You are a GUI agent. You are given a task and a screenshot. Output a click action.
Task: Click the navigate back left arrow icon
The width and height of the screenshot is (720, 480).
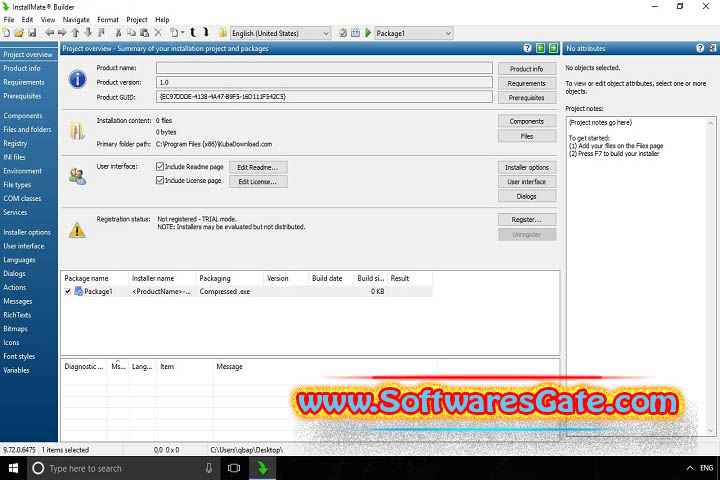49,33
